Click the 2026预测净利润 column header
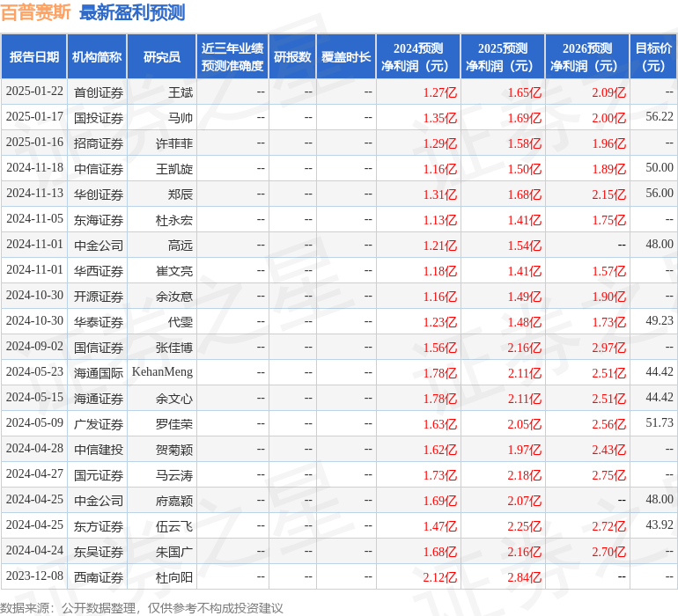The image size is (678, 616). 587,56
